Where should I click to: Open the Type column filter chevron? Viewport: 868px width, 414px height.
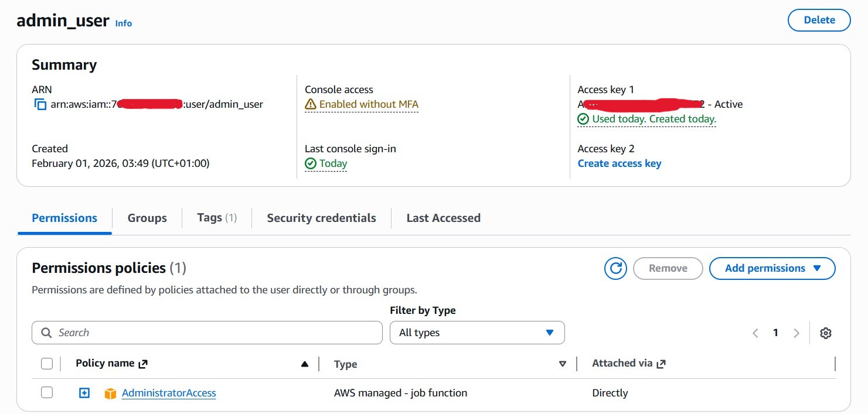(x=563, y=364)
